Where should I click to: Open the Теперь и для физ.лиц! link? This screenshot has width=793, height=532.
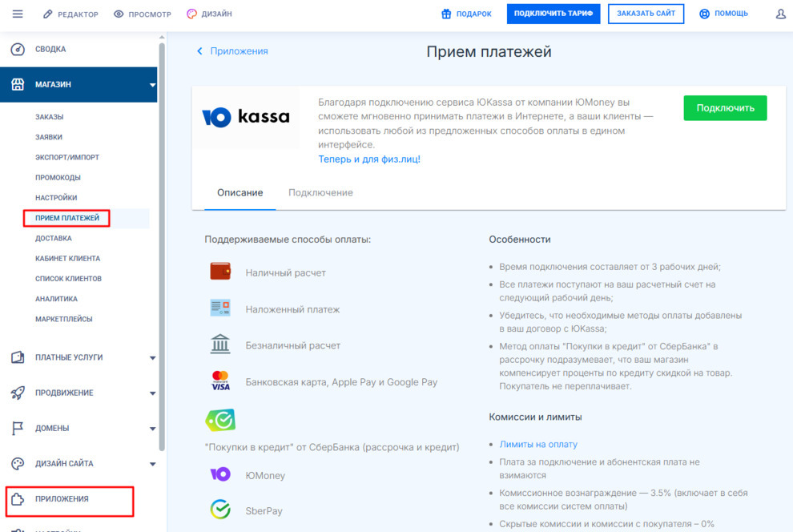coord(369,159)
